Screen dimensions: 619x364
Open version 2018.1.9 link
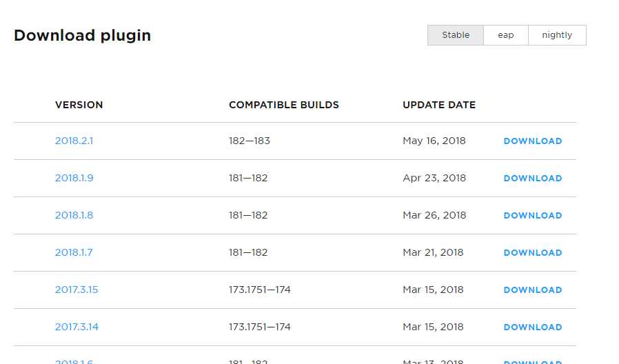pyautogui.click(x=74, y=178)
